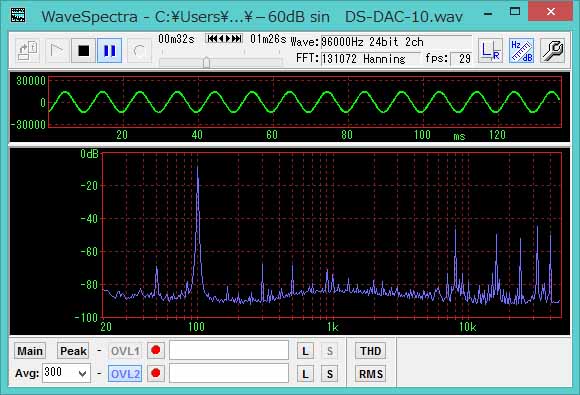This screenshot has width=580, height=395.
Task: Expand the Avg 300 dropdown
Action: point(83,373)
